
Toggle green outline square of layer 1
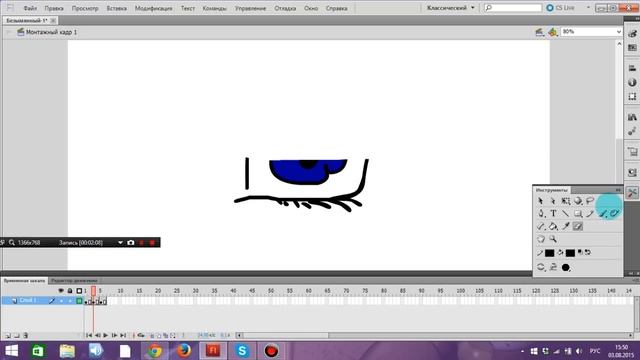pos(79,301)
